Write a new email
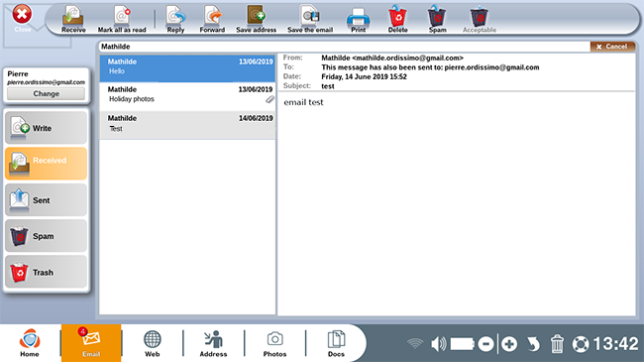This screenshot has width=644, height=362. pyautogui.click(x=46, y=128)
